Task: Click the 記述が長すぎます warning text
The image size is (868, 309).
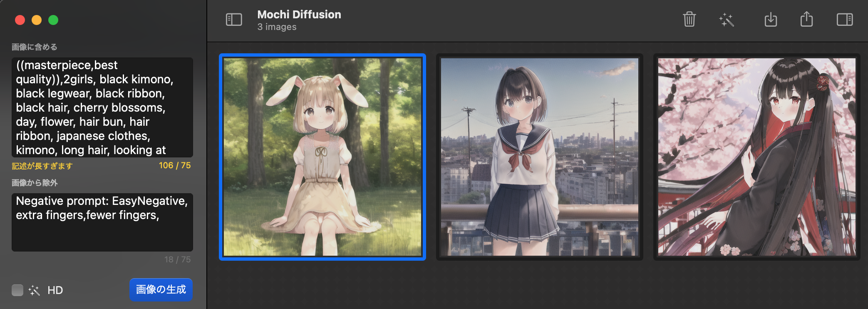Action: (x=42, y=166)
